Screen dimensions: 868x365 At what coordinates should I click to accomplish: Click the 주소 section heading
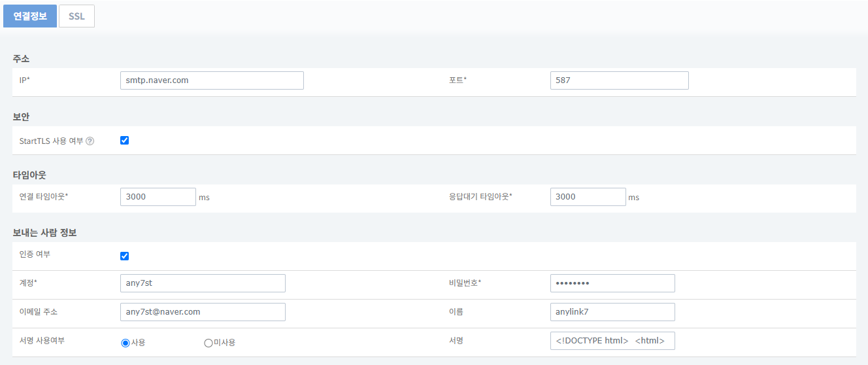(x=21, y=59)
